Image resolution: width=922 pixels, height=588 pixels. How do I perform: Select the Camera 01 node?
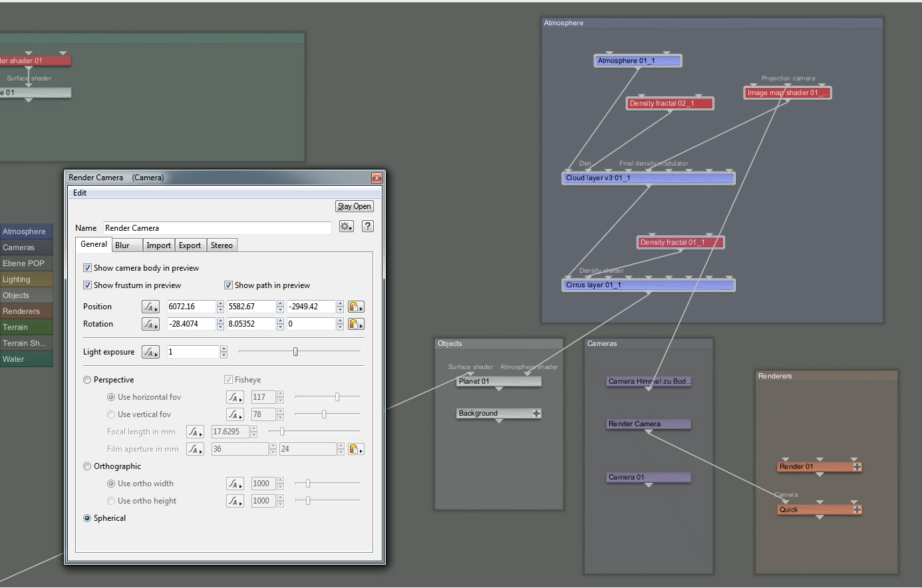click(648, 478)
